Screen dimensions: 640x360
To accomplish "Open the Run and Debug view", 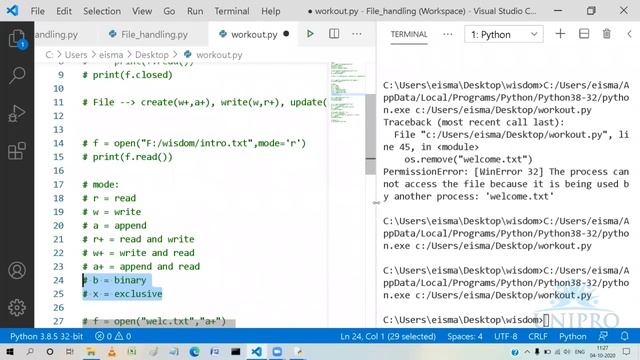I will [x=17, y=113].
